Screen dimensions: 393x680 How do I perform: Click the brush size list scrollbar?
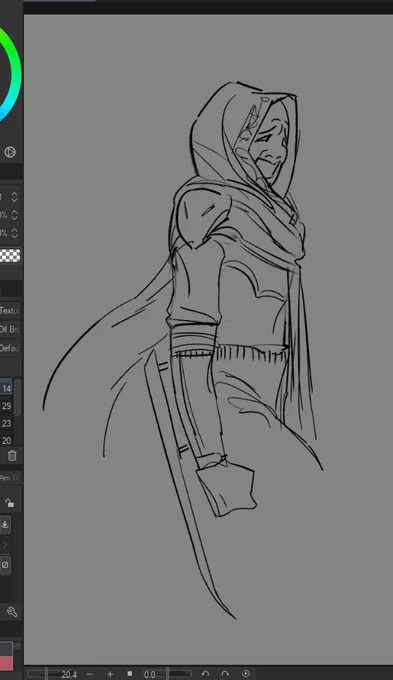pos(17,397)
